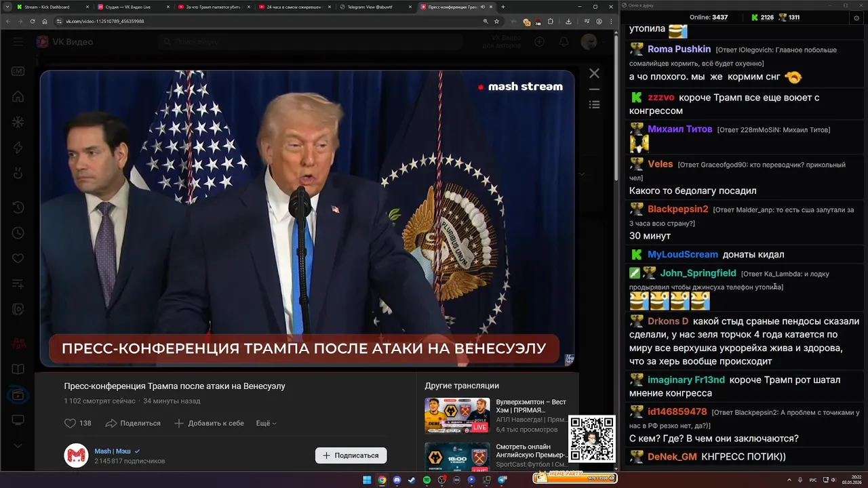Open Английская Премьер-лига stream thumbnail

pos(457,456)
